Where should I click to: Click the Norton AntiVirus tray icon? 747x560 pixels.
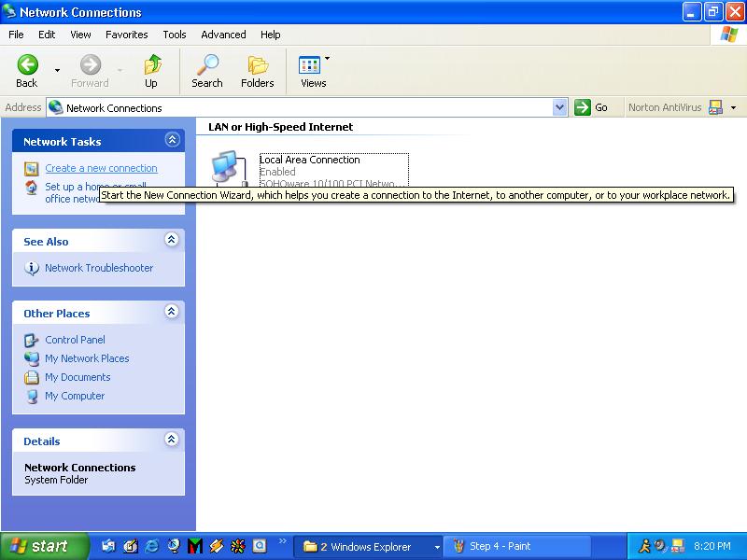[x=678, y=546]
